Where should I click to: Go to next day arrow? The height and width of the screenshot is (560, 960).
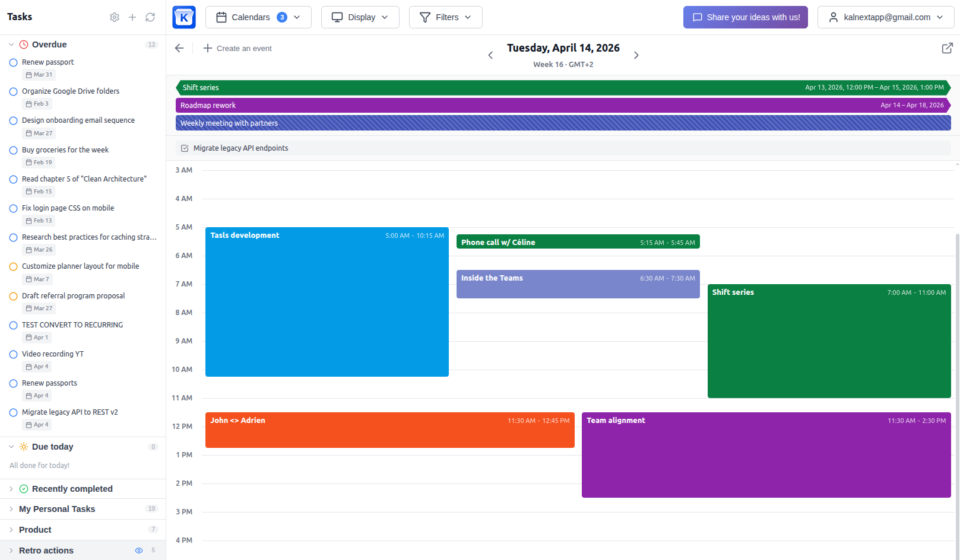pyautogui.click(x=636, y=55)
